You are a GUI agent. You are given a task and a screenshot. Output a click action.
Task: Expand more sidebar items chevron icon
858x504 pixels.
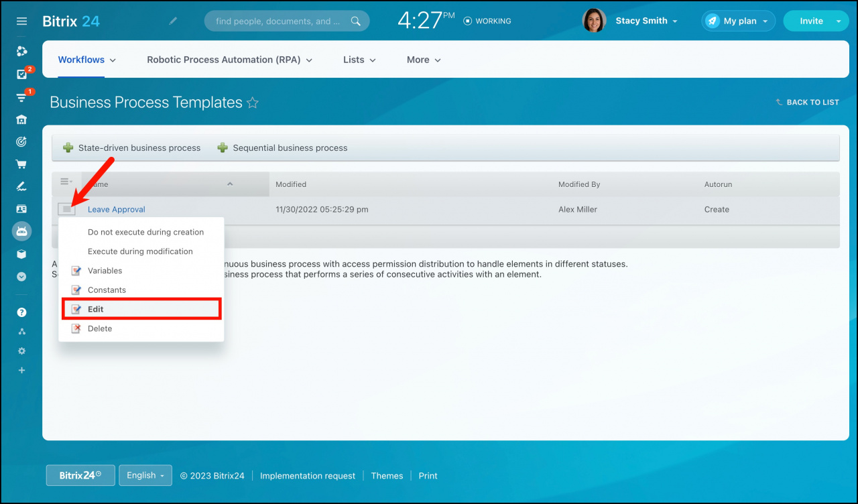(21, 276)
